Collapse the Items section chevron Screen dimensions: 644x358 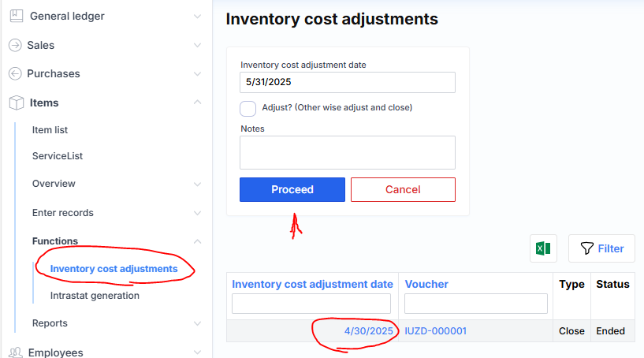click(x=197, y=103)
